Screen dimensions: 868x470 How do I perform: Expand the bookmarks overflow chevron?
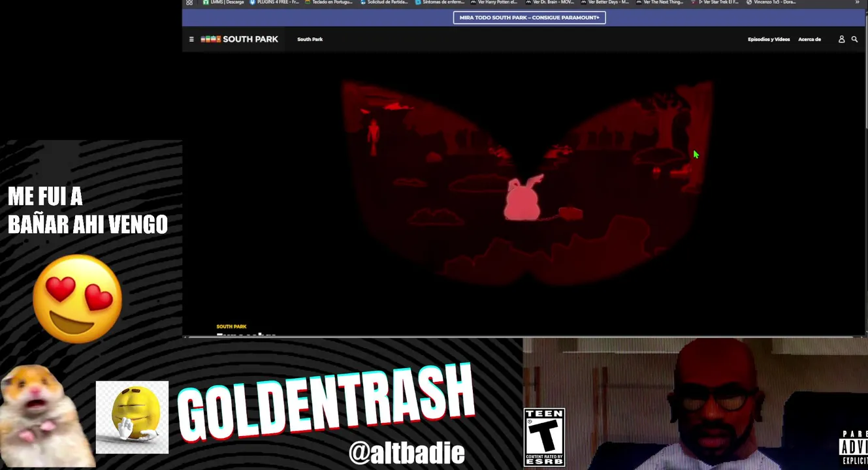coord(858,3)
